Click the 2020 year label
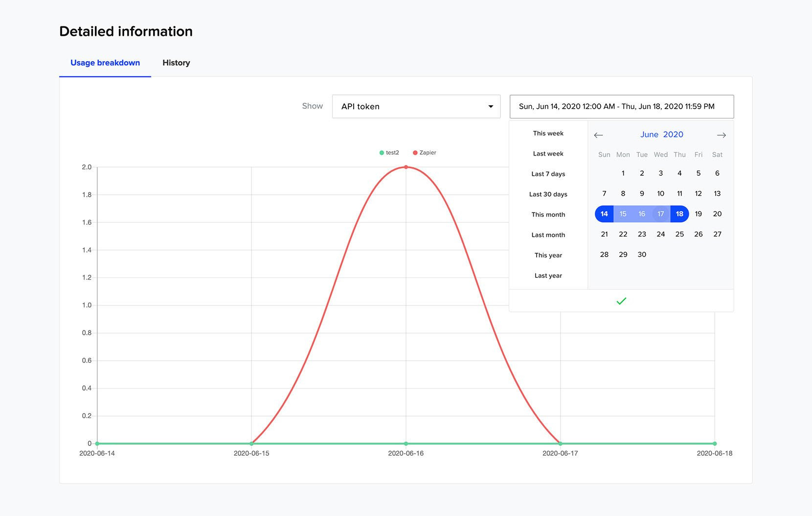The height and width of the screenshot is (516, 812). coord(673,135)
